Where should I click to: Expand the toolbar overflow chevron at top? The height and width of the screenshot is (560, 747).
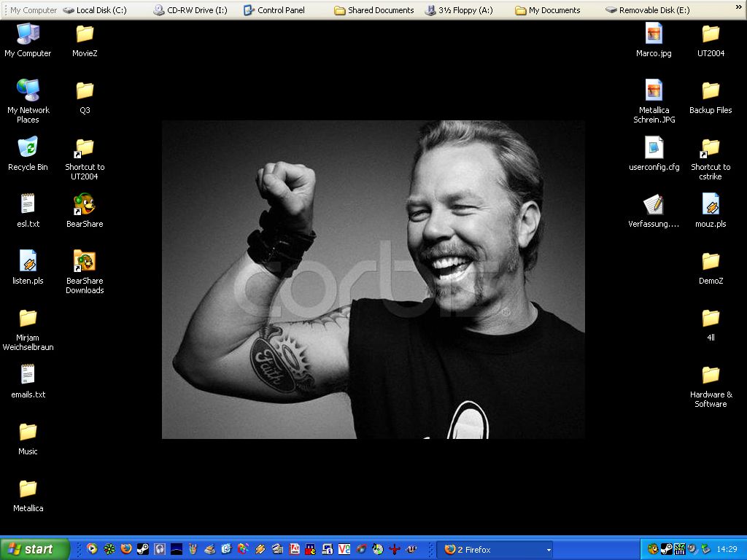(738, 7)
